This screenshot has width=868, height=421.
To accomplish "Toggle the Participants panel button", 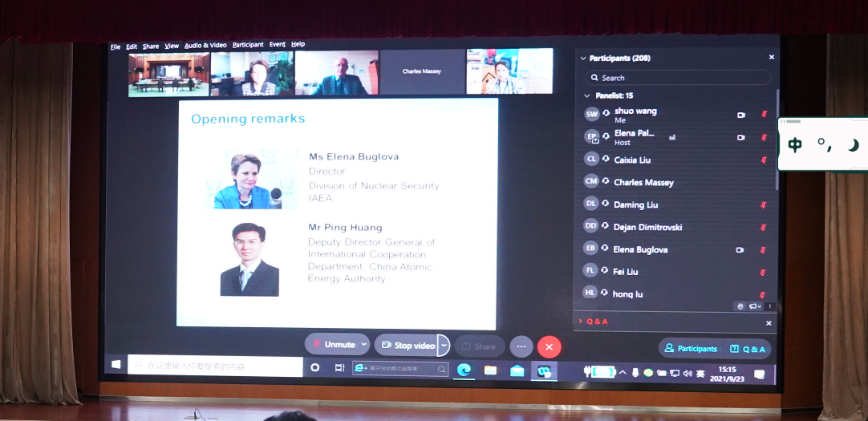I will tap(691, 349).
